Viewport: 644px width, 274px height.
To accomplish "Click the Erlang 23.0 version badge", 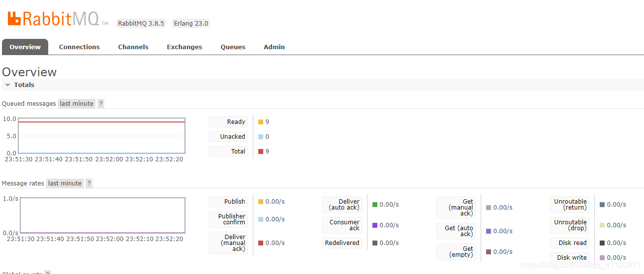I will 191,23.
